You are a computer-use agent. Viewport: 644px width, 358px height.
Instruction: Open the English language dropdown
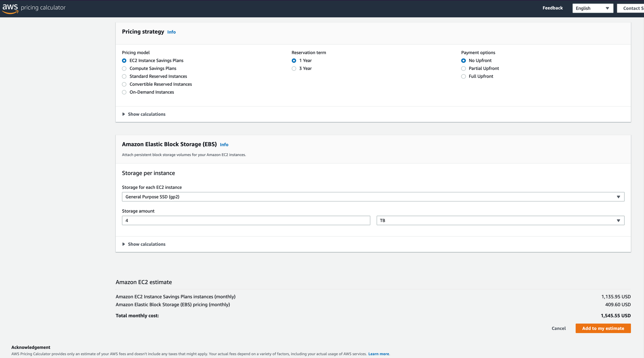(x=592, y=8)
